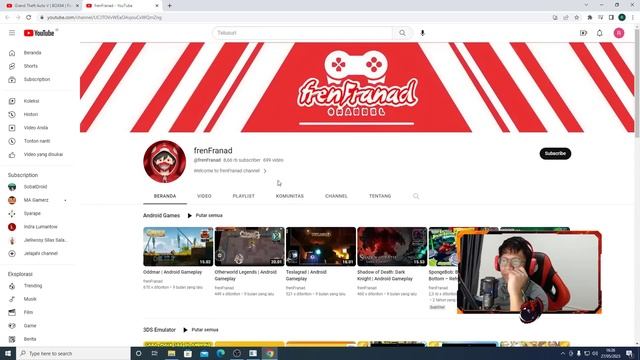
Task: Reload the page in Chrome
Action: 29,18
